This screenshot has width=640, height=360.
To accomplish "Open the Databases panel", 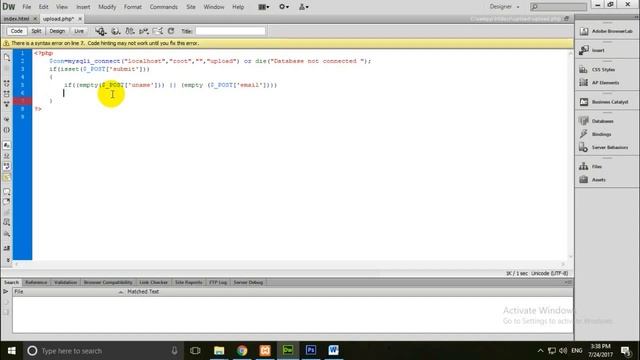I will click(x=596, y=121).
